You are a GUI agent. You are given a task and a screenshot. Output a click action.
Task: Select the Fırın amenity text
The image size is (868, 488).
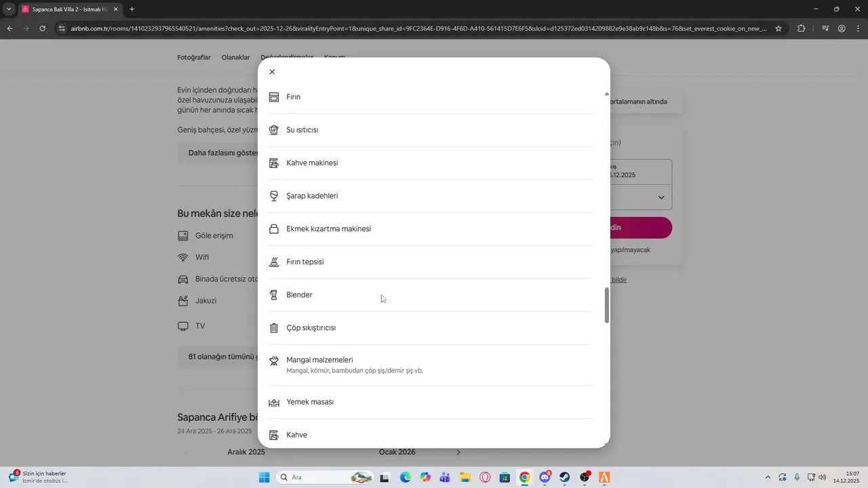[294, 97]
